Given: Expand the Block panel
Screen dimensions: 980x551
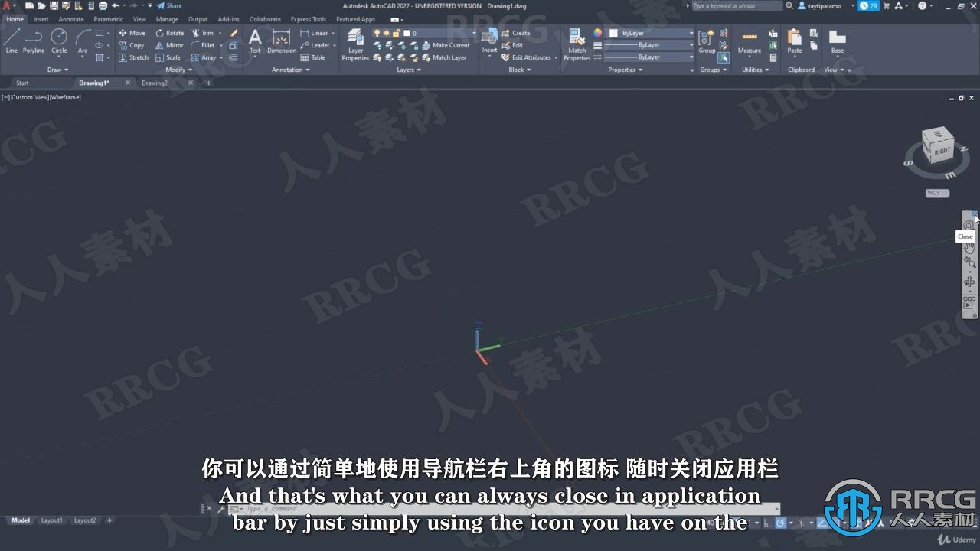Looking at the screenshot, I should point(520,70).
